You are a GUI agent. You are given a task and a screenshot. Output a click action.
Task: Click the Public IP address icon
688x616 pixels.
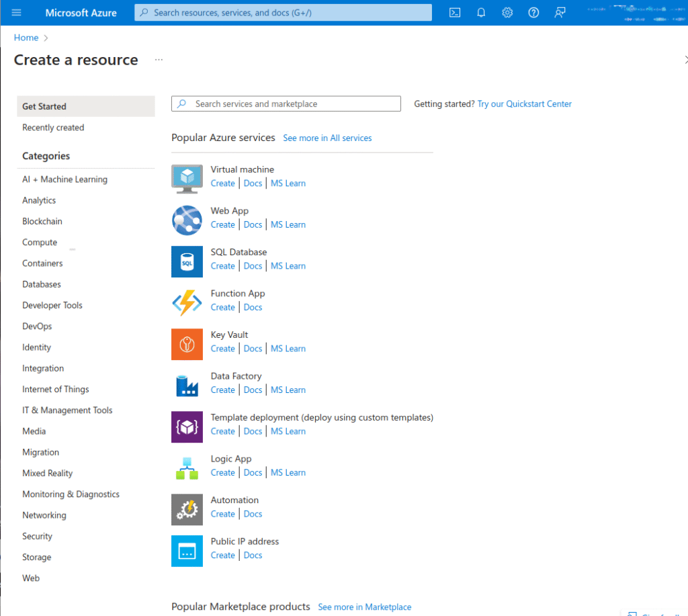pyautogui.click(x=187, y=551)
